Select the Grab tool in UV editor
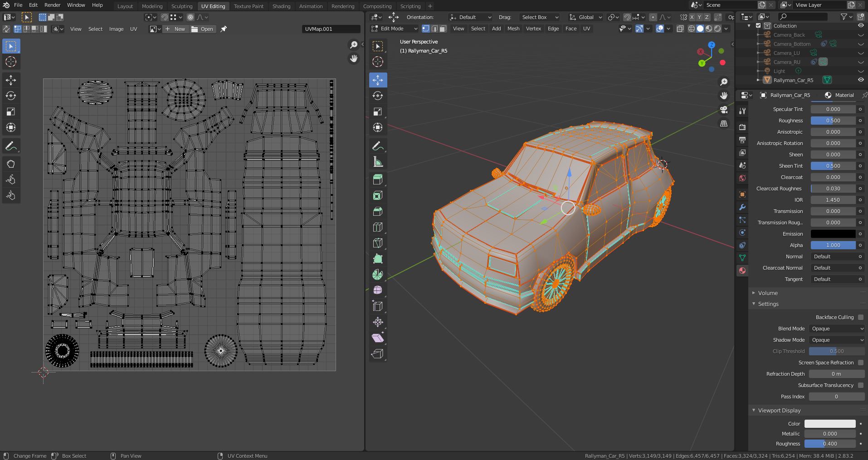 click(x=11, y=164)
